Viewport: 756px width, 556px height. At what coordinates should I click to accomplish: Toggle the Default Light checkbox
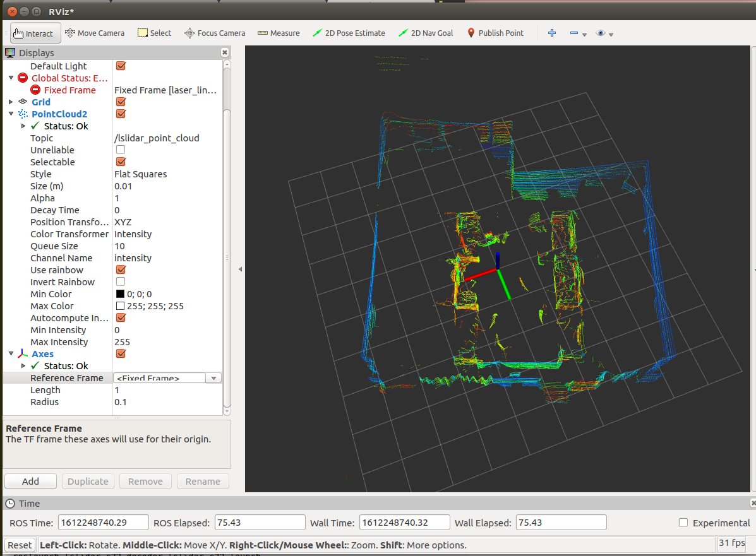(121, 66)
